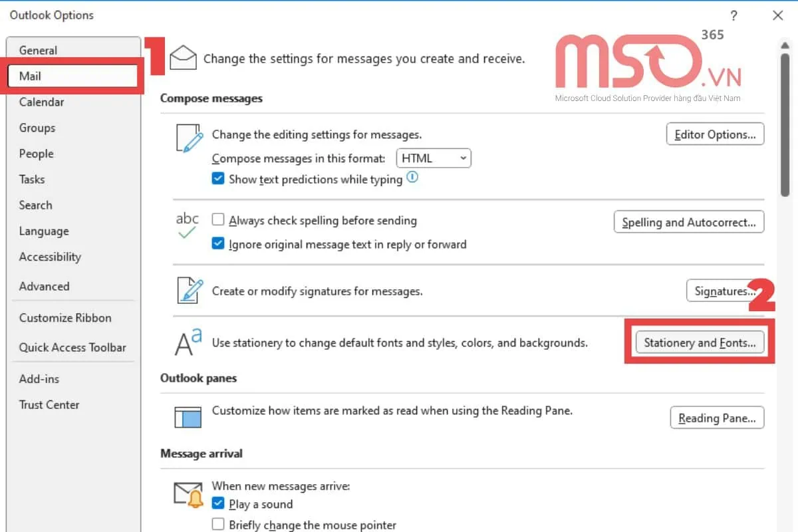The height and width of the screenshot is (532, 798).
Task: Enable Always check spelling before sending
Action: (217, 220)
